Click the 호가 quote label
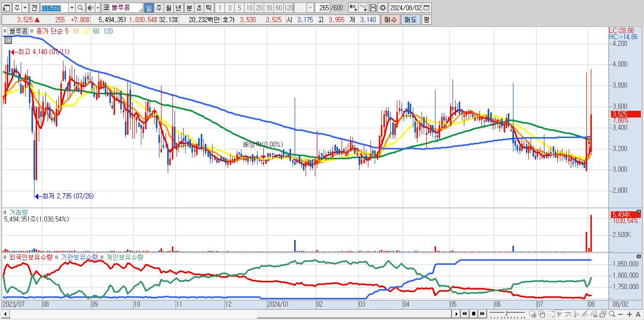Image resolution: width=644 pixels, height=320 pixels. tap(229, 20)
